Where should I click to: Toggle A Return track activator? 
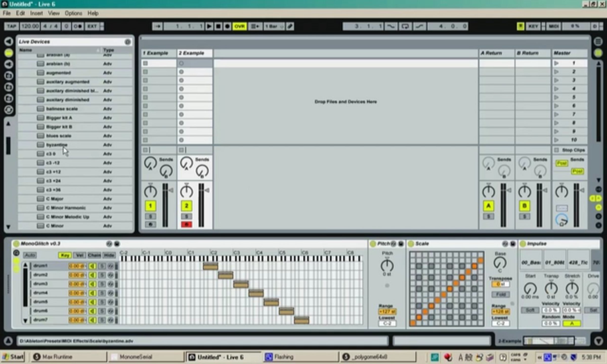(x=488, y=206)
